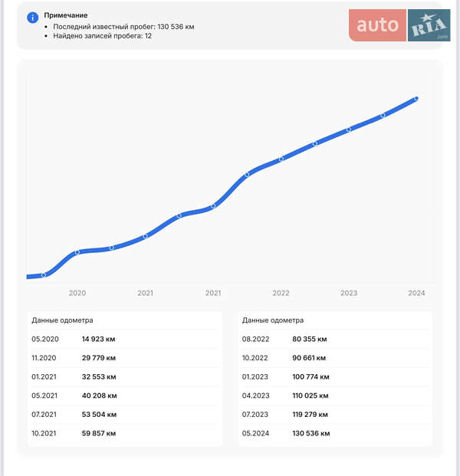Select the 08.2022 row showing 80 355 км
The height and width of the screenshot is (476, 460).
(x=335, y=339)
